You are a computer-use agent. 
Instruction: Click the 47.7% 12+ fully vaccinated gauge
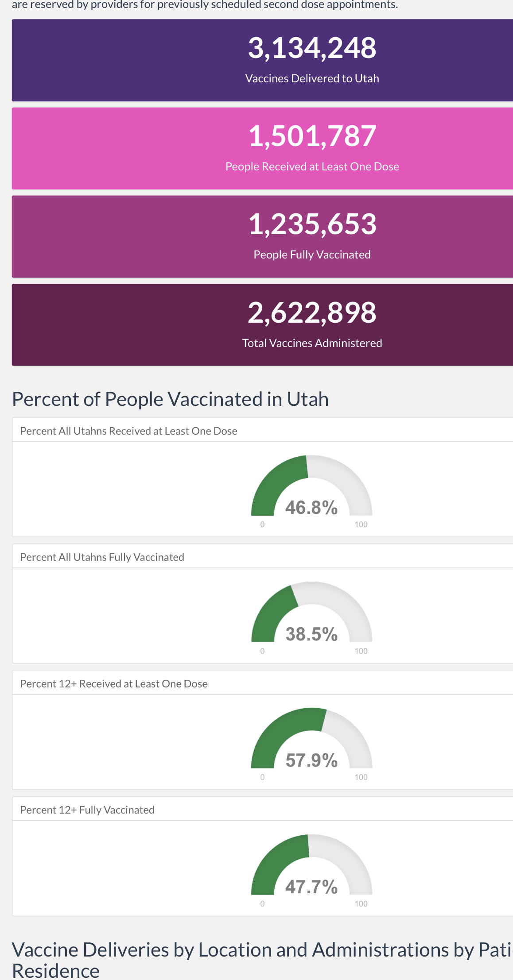pyautogui.click(x=312, y=868)
